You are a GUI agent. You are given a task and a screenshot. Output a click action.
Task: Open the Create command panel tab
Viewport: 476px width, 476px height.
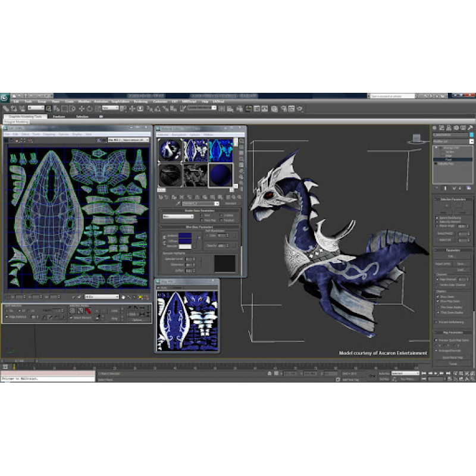click(434, 127)
